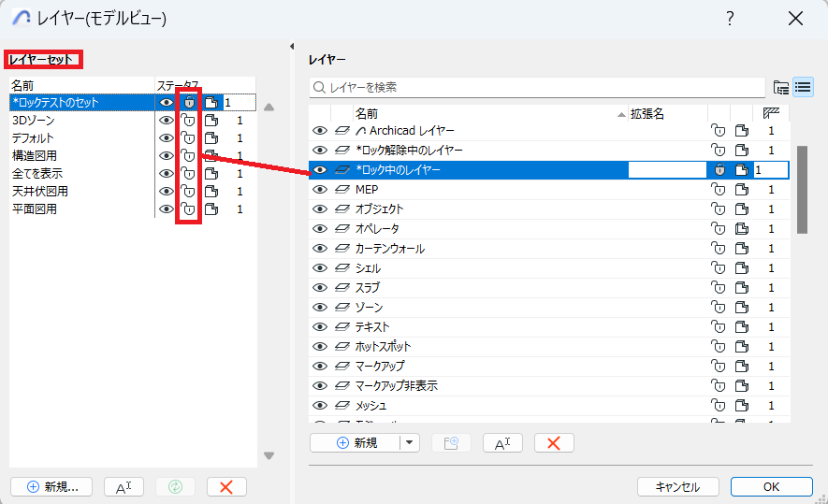The image size is (828, 504).
Task: Click wireframe status icon of 平面図用 set
Action: (211, 209)
